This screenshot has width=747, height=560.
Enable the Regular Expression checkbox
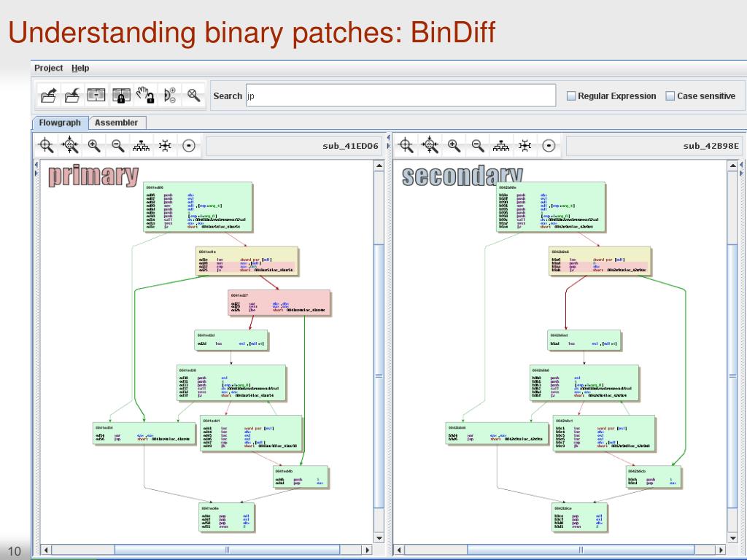tap(572, 96)
